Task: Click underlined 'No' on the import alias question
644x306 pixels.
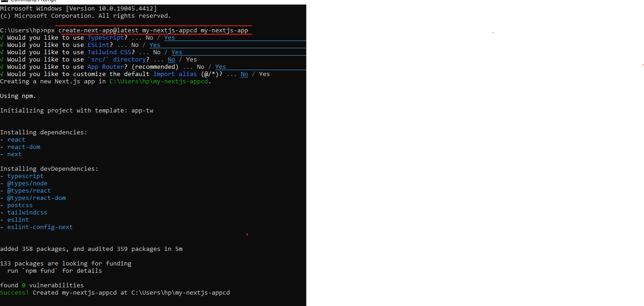Action: pyautogui.click(x=244, y=74)
